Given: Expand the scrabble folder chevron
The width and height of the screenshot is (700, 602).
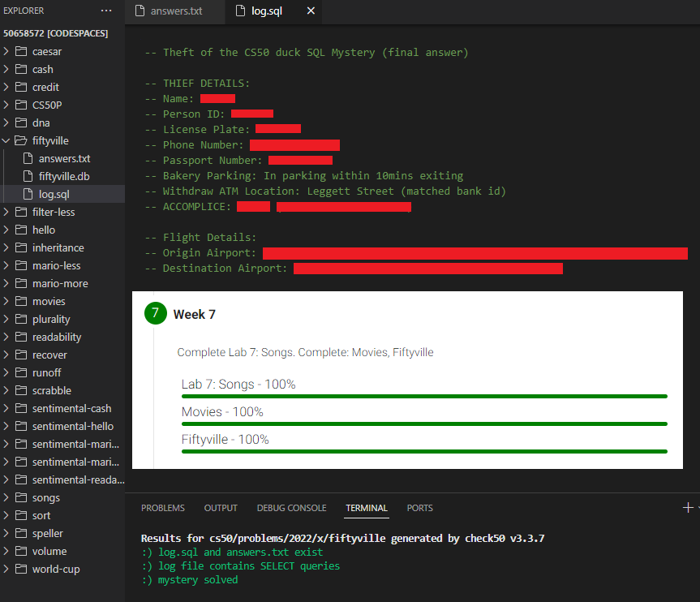Looking at the screenshot, I should [6, 390].
